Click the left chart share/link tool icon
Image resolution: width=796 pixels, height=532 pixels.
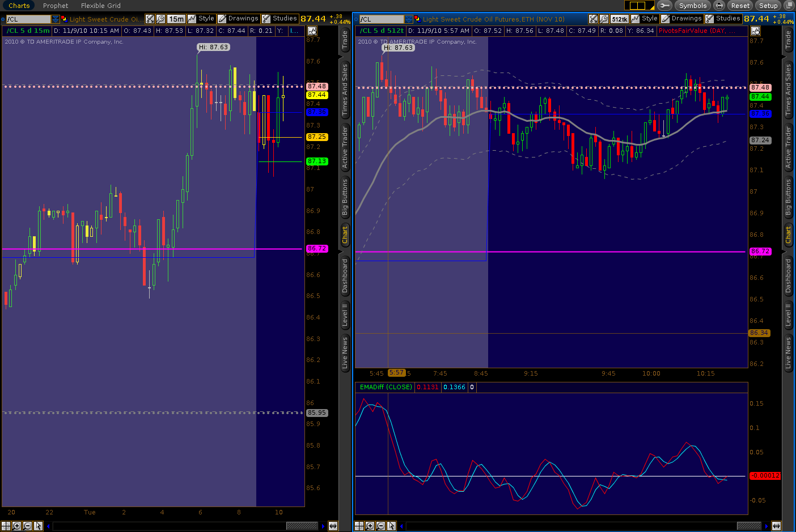click(150, 19)
